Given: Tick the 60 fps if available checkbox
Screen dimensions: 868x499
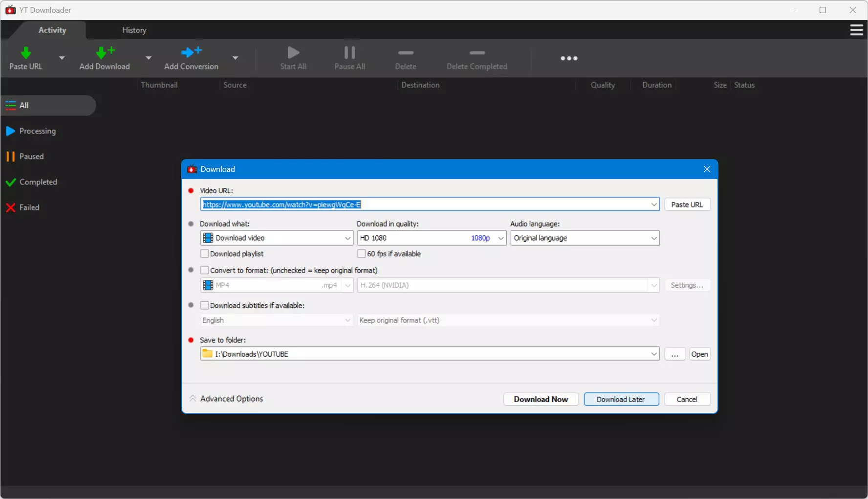Looking at the screenshot, I should pyautogui.click(x=361, y=253).
